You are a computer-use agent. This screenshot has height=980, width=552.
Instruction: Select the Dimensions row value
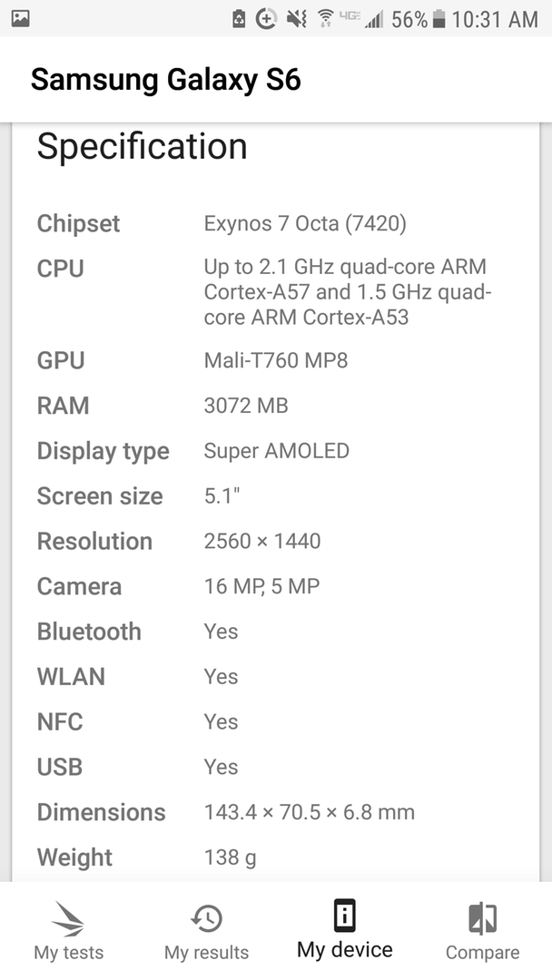309,812
